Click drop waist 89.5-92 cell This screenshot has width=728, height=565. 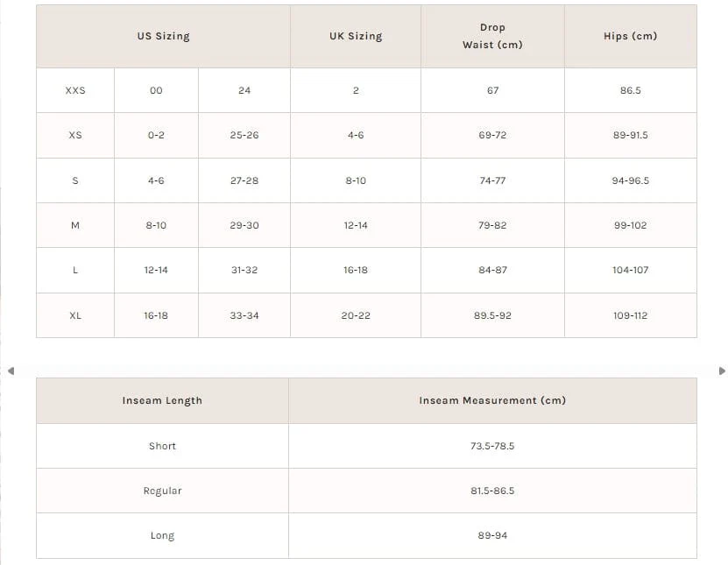click(492, 315)
